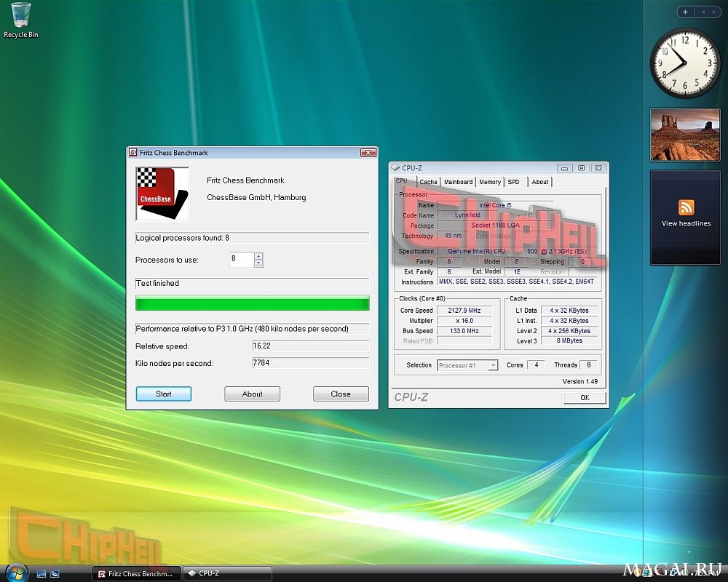Click the sidebar add gadget plus button
Screen dimensions: 728x582
[x=685, y=12]
